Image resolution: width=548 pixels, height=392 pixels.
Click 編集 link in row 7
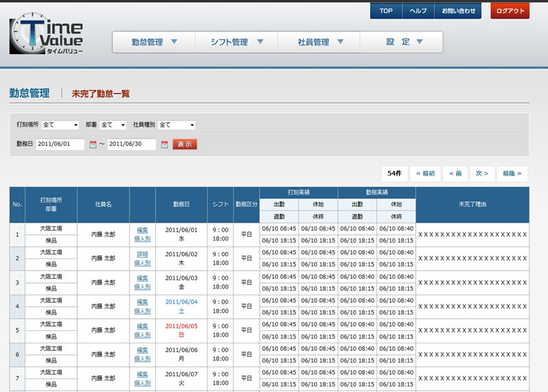tap(142, 374)
